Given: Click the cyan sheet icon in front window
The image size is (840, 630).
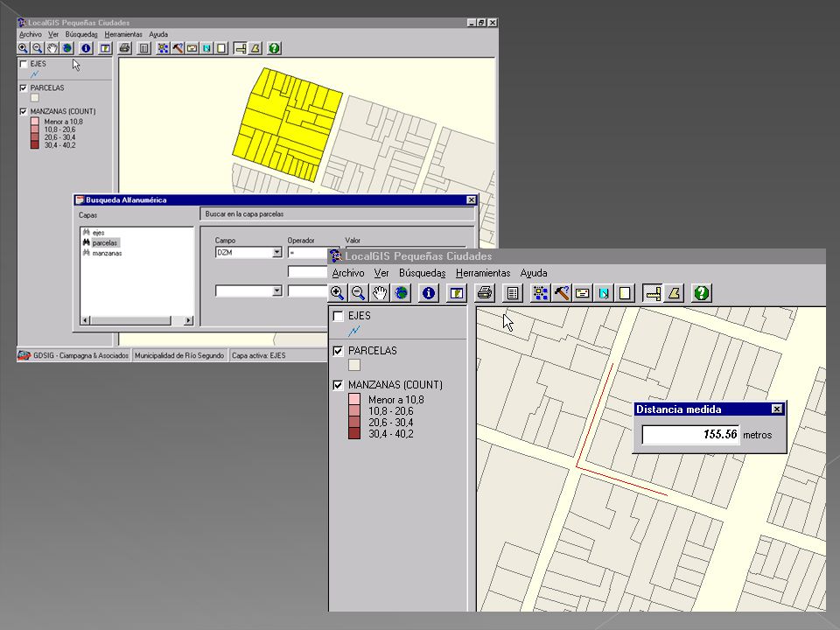Looking at the screenshot, I should 604,293.
